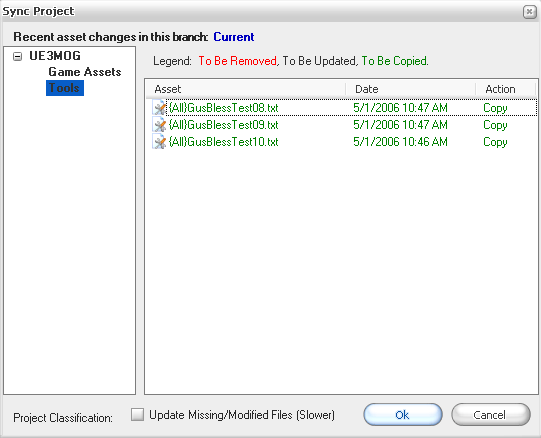This screenshot has width=541, height=438.
Task: Select the Game Assets tree item
Action: click(85, 72)
